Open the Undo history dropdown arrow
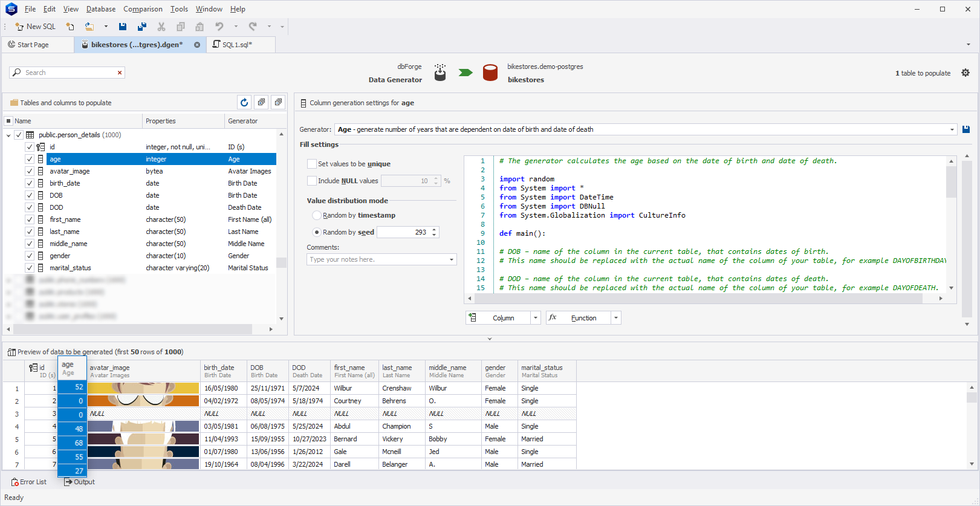 (236, 27)
